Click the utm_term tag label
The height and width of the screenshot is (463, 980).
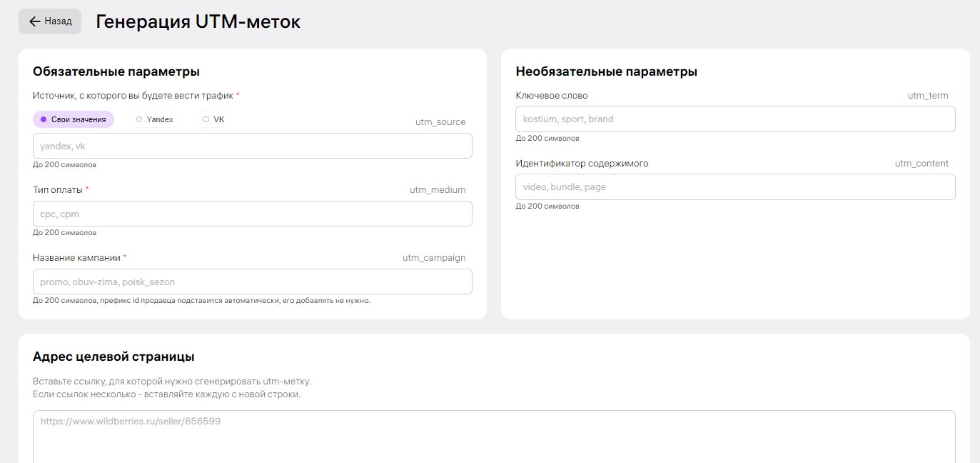(928, 96)
